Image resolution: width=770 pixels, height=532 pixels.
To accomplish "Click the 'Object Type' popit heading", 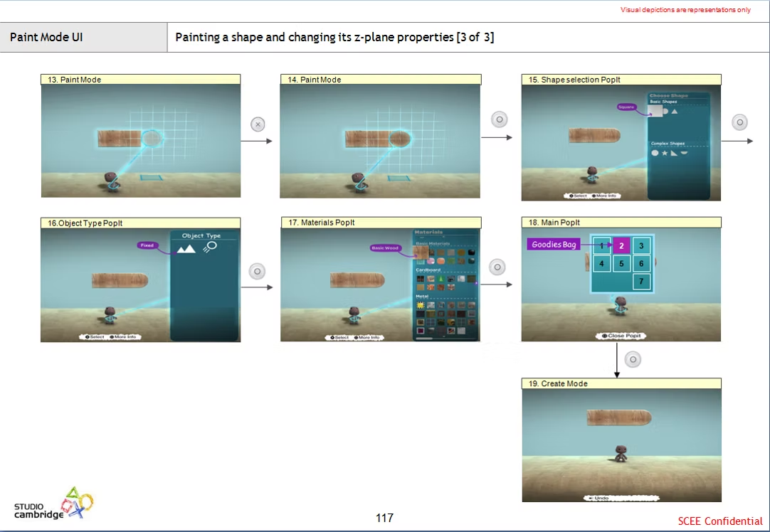I will point(201,235).
